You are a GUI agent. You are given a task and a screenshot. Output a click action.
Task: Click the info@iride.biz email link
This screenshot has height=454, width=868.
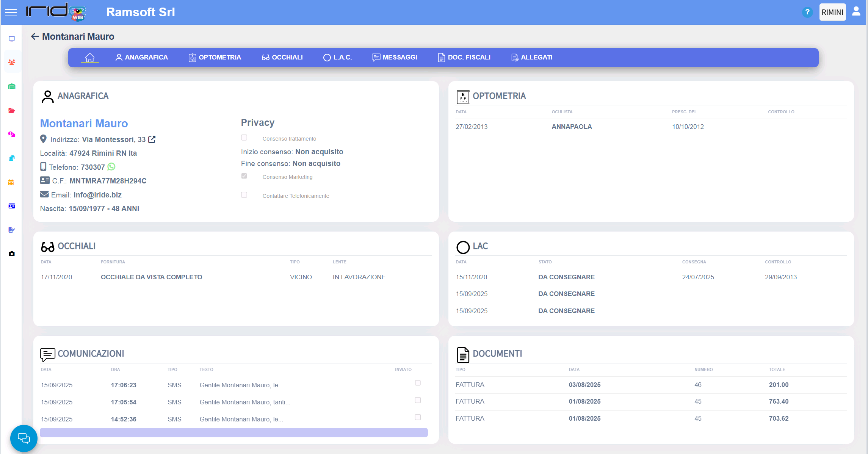97,195
